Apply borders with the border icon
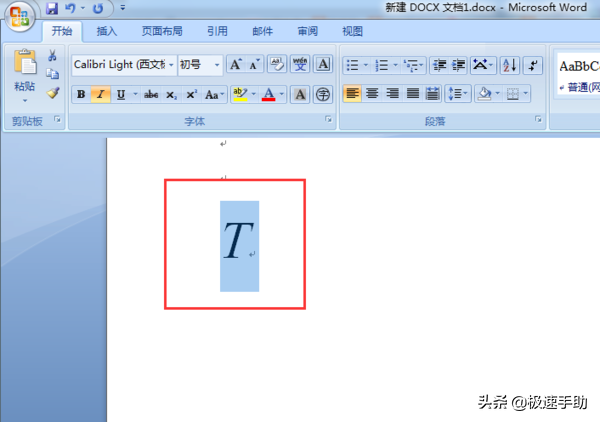 [512, 94]
